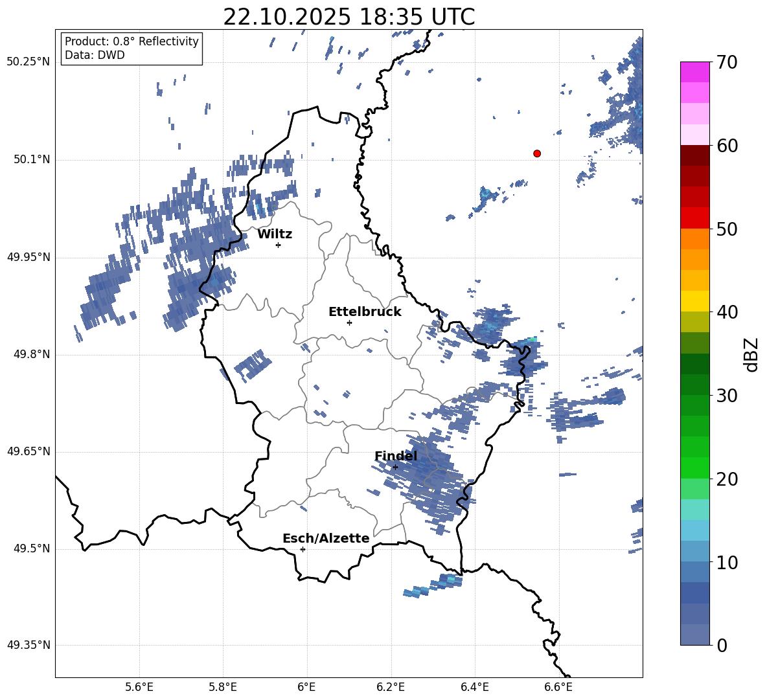Click the 49.65°N latitude label
767x700 pixels.
29,451
